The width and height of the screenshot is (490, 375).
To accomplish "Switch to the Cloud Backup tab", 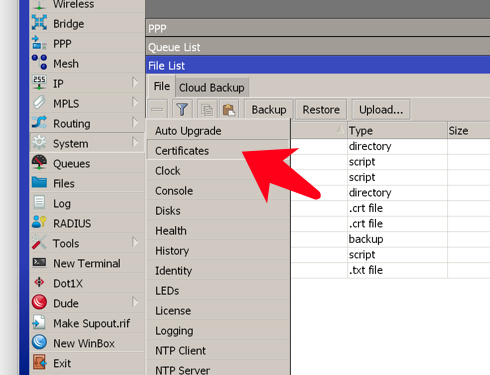I will [212, 88].
